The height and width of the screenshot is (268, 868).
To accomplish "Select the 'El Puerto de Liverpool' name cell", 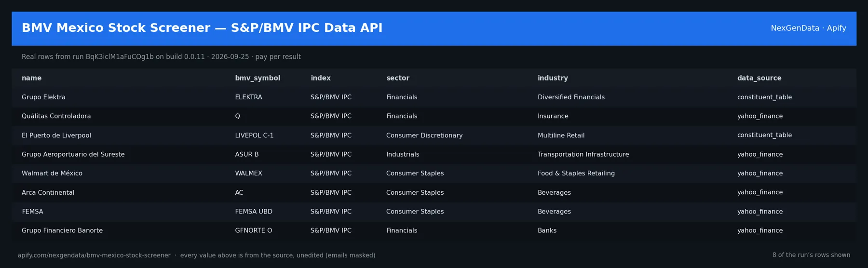I will [56, 135].
